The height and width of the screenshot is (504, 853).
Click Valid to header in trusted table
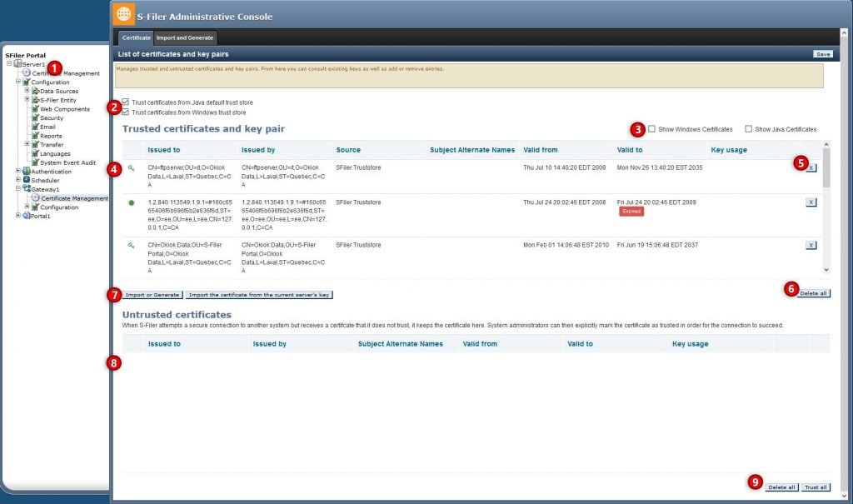[630, 150]
